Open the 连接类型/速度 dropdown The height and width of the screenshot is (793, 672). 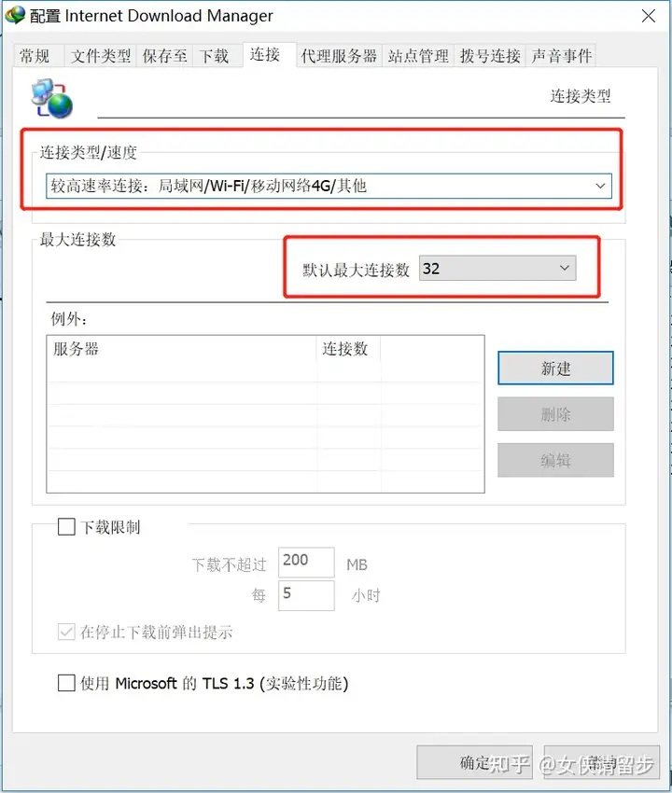(x=329, y=186)
